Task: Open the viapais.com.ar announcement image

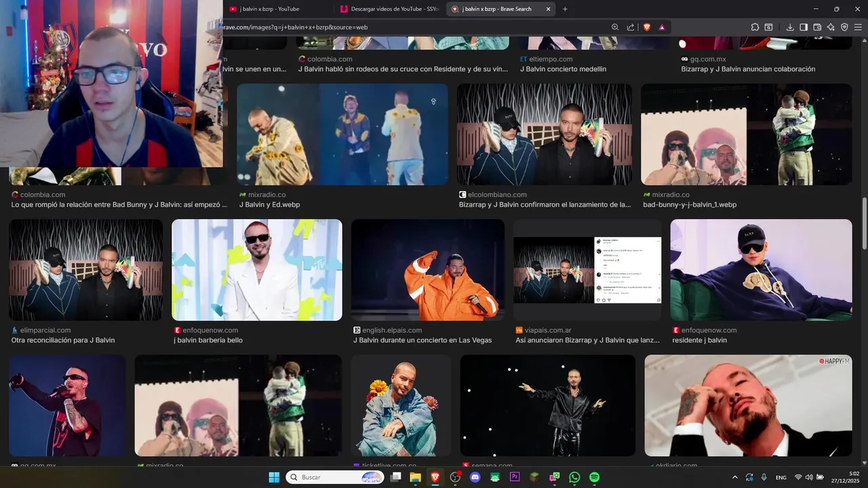Action: (587, 270)
